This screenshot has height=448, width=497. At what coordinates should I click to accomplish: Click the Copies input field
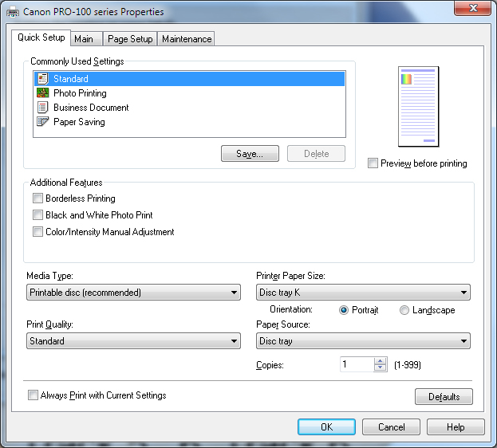[x=357, y=364]
